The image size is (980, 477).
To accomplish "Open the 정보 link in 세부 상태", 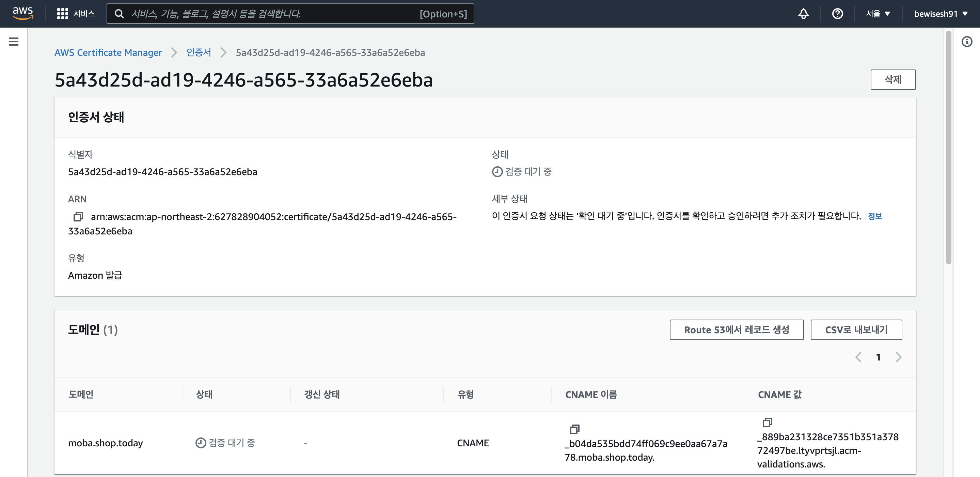I will (875, 216).
